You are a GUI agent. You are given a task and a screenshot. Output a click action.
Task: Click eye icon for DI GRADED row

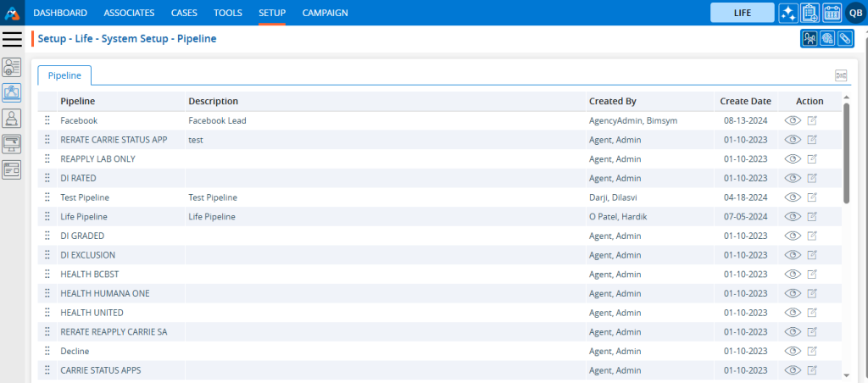[x=793, y=236]
